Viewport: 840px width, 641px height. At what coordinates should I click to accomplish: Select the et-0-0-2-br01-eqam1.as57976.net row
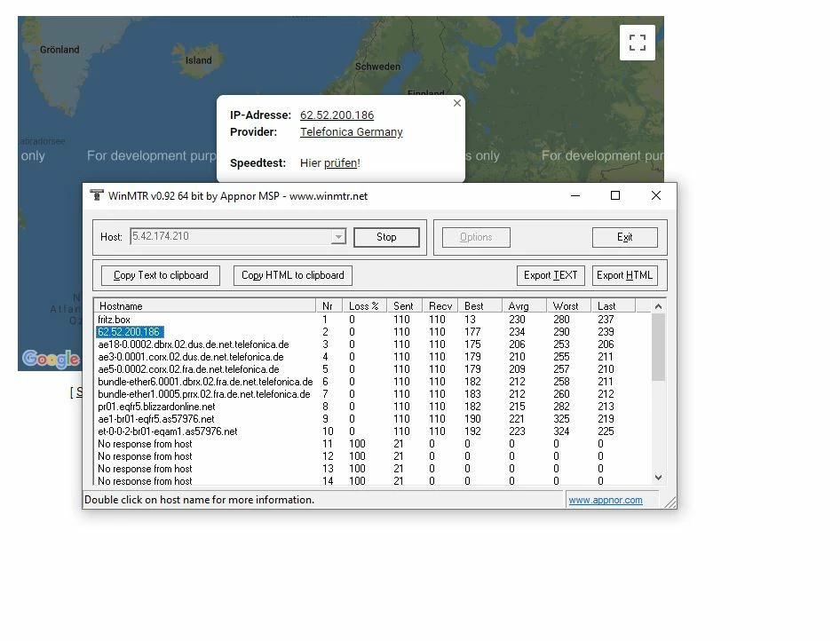click(372, 431)
